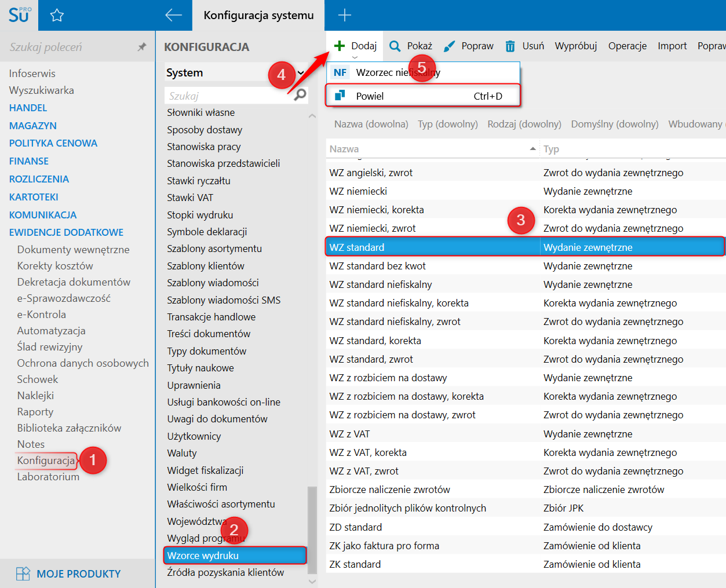The height and width of the screenshot is (588, 726).
Task: Click the green plus Dodaj icon
Action: (x=340, y=46)
